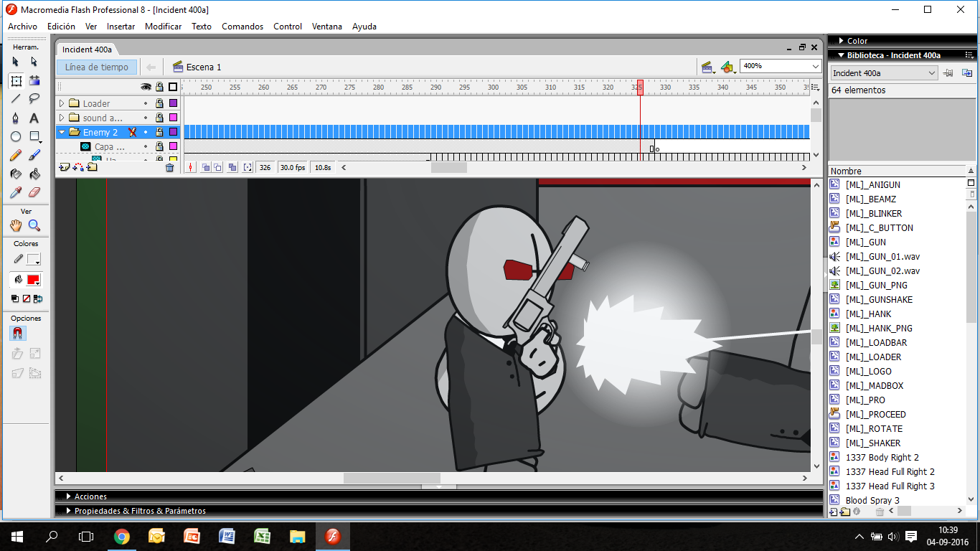Select the Pencil tool
The width and height of the screenshot is (980, 551).
pyautogui.click(x=16, y=156)
